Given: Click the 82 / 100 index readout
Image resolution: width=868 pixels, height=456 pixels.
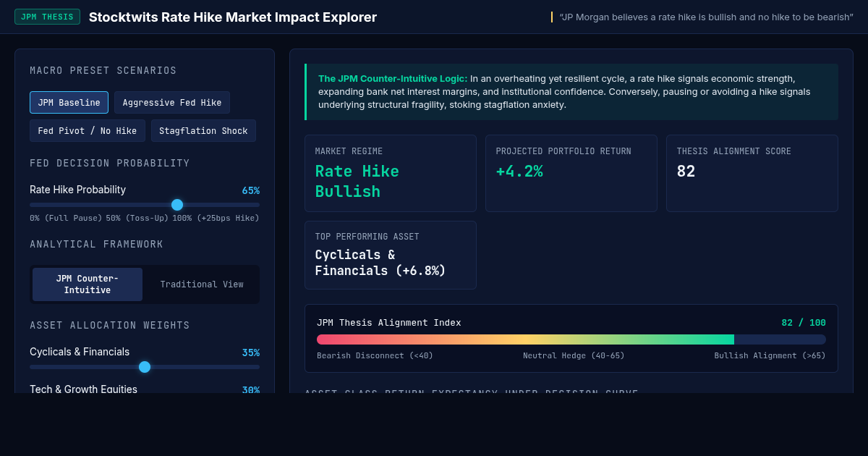Looking at the screenshot, I should click(804, 323).
